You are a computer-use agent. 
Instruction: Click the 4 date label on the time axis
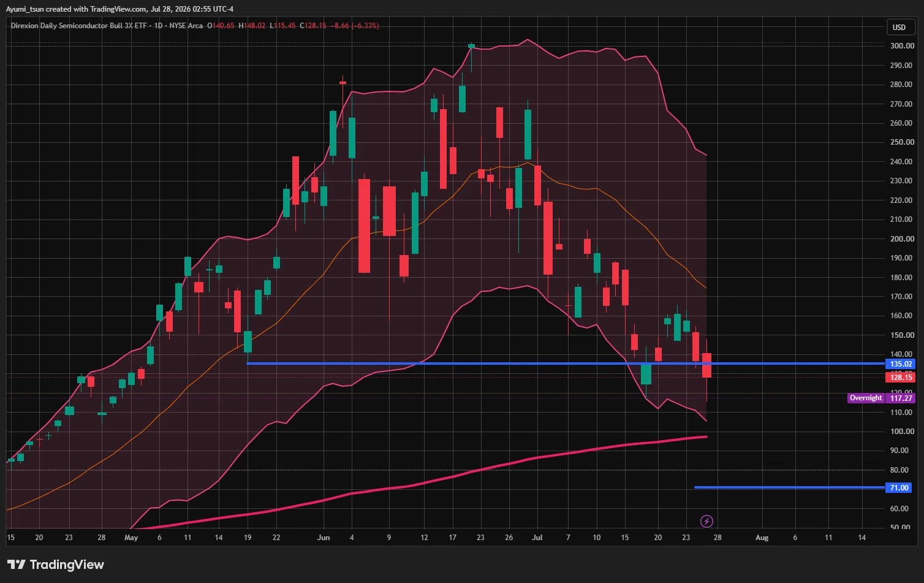pos(352,538)
